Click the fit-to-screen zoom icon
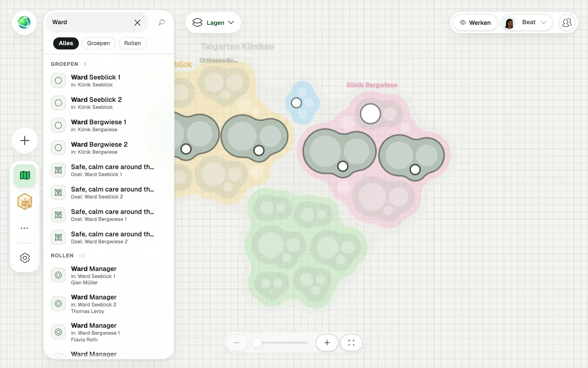 [x=351, y=343]
